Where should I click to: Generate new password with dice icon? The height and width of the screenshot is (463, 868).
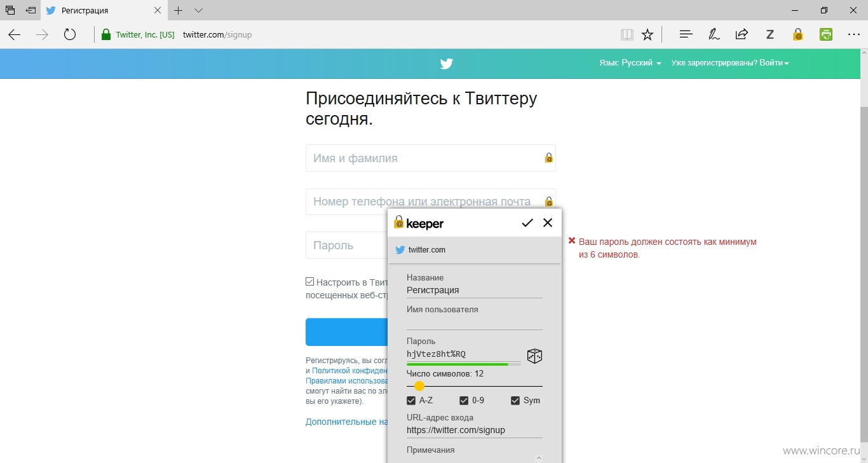pos(534,356)
